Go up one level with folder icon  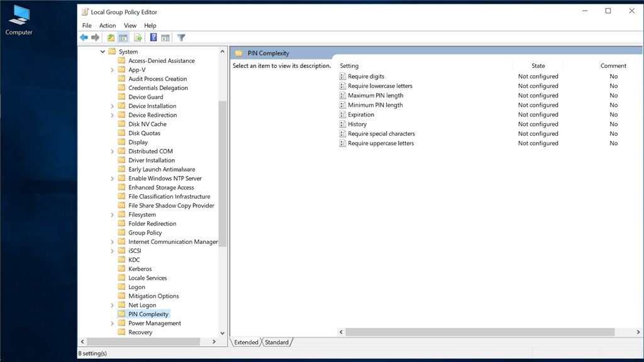point(111,38)
